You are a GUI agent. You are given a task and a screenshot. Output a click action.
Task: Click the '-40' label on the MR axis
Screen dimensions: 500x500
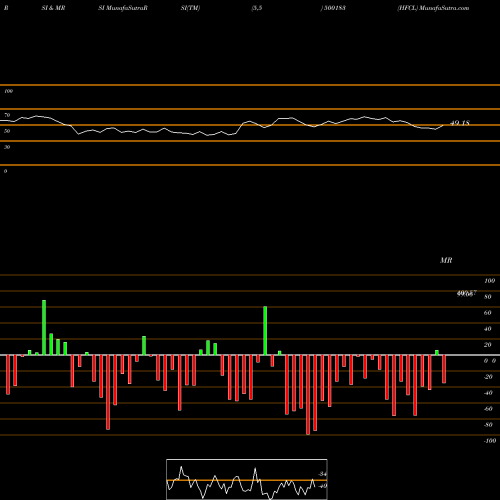[488, 393]
